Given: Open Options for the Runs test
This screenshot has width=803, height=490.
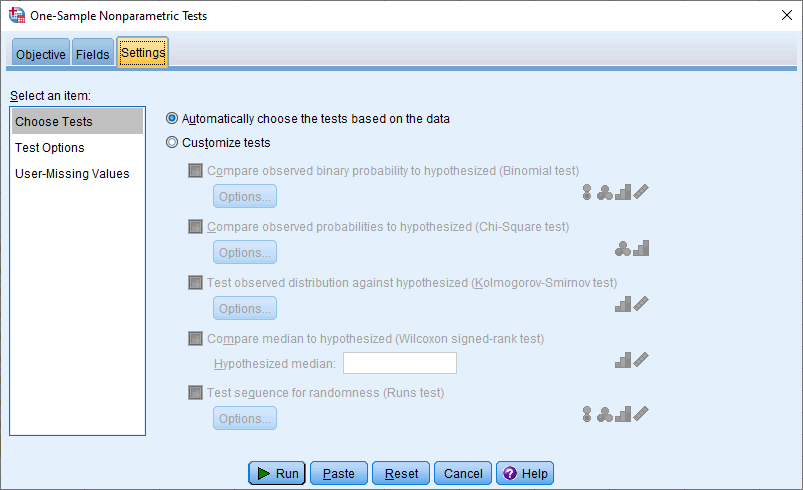Looking at the screenshot, I should [244, 418].
